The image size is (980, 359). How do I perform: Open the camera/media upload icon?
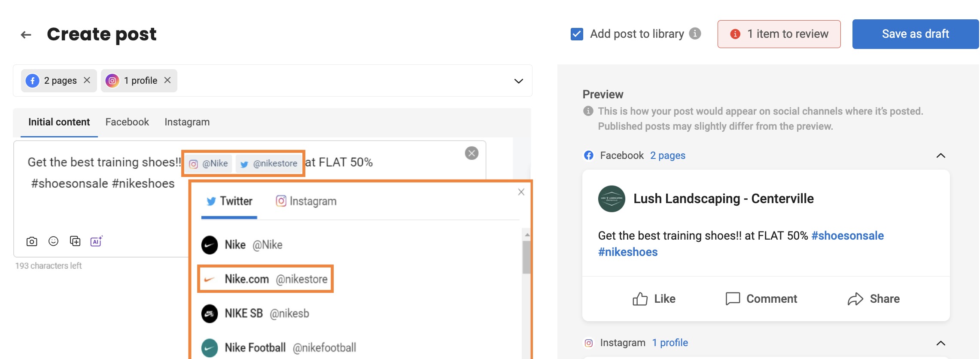coord(32,241)
